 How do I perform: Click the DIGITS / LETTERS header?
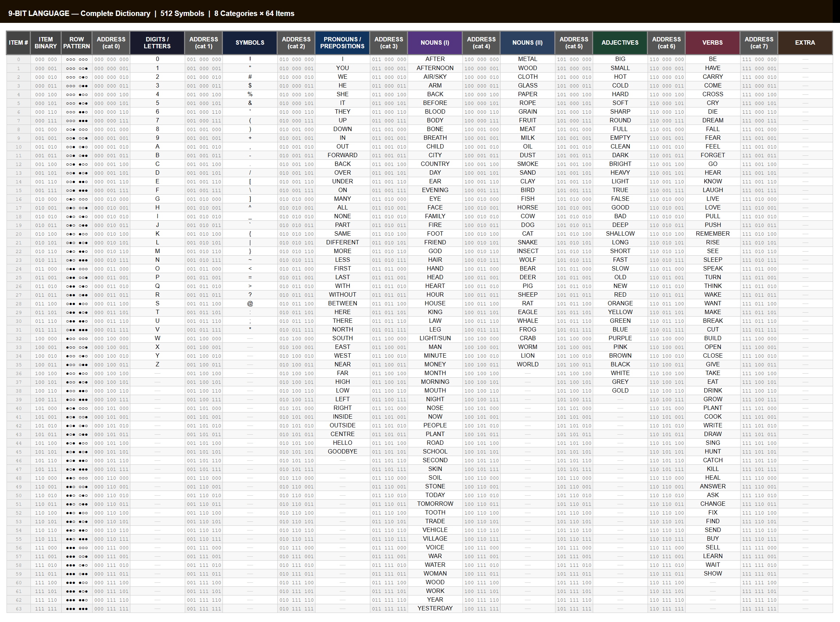click(157, 42)
